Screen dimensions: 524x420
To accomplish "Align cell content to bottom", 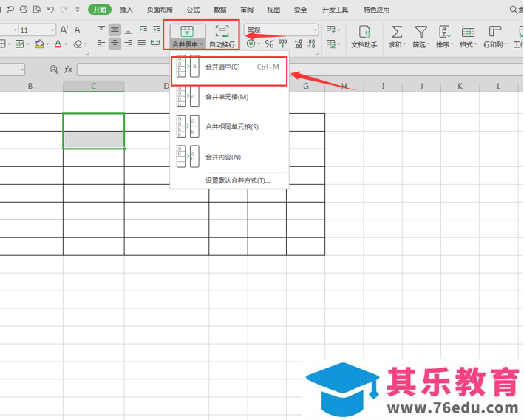I will (x=129, y=31).
